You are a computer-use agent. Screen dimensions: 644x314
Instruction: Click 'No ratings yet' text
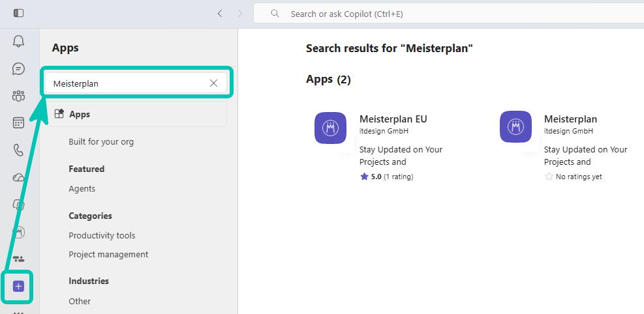(579, 177)
